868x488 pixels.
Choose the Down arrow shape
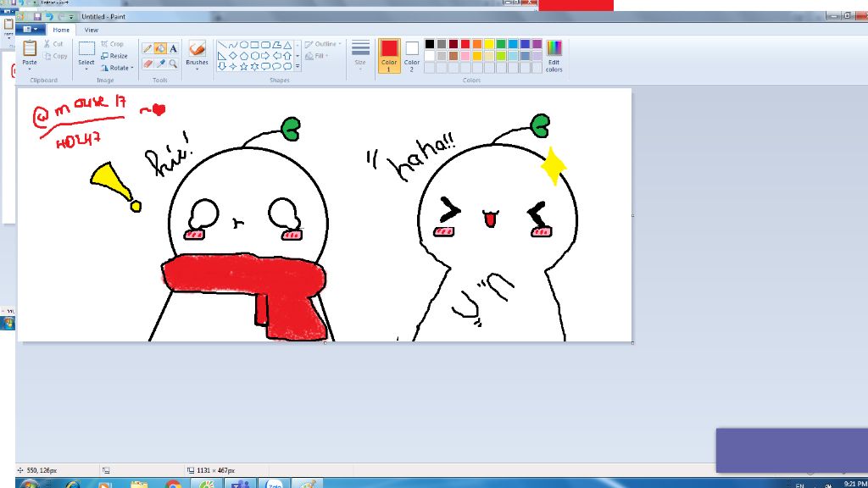click(x=222, y=66)
